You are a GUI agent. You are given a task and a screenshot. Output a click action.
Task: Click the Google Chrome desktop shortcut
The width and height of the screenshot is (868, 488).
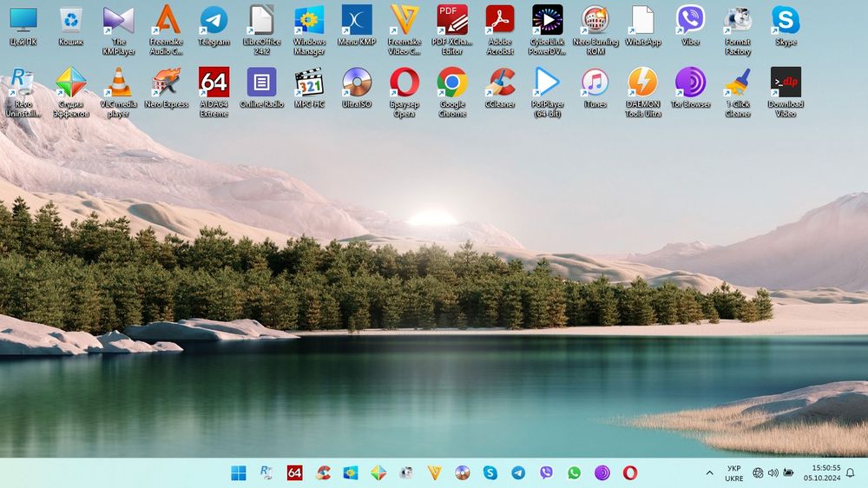click(451, 93)
